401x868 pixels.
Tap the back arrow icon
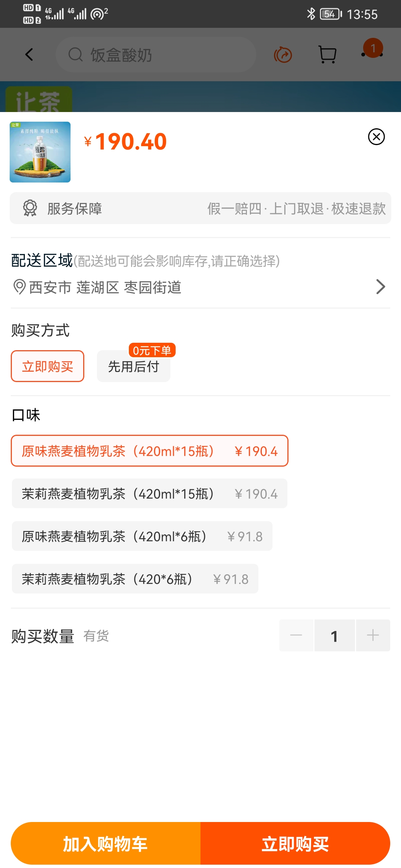[x=29, y=55]
